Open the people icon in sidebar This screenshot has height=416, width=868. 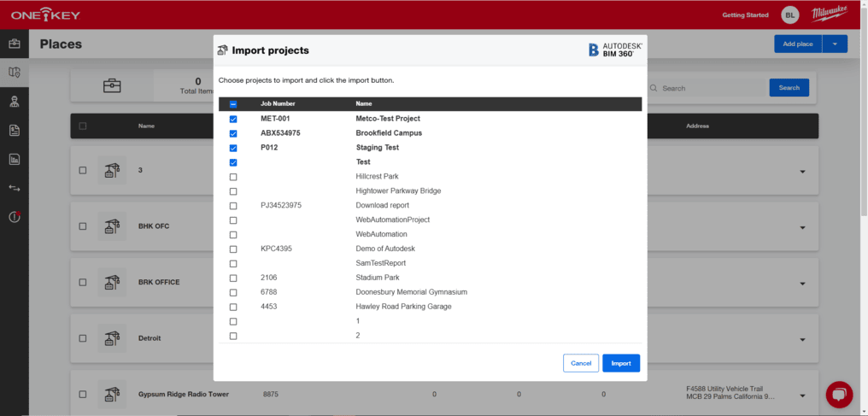15,102
